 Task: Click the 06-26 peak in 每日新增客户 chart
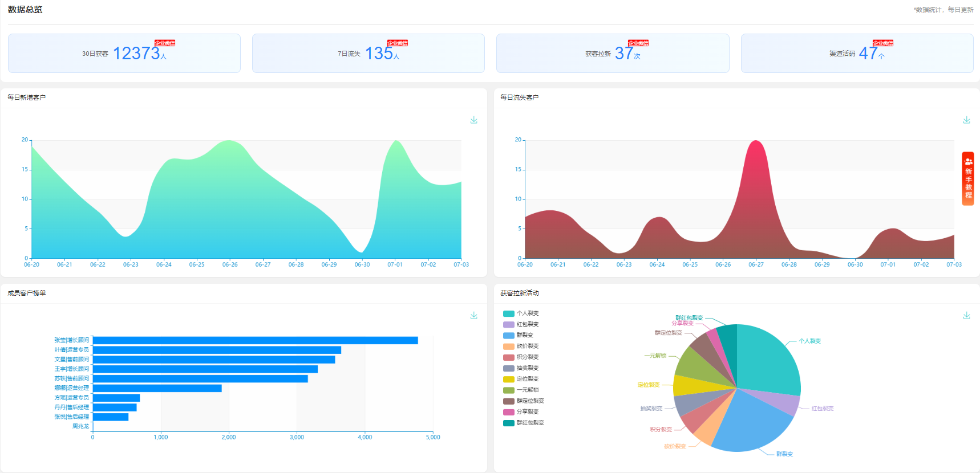click(x=229, y=141)
